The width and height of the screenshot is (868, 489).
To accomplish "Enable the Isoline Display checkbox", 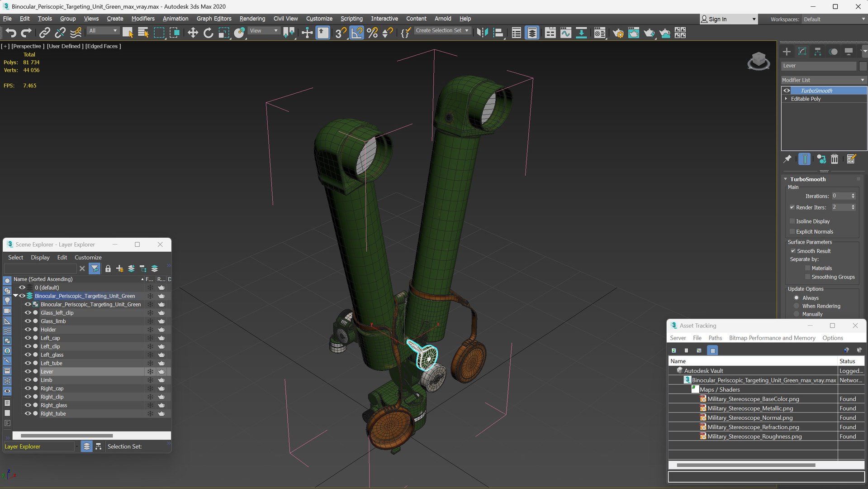I will point(792,221).
